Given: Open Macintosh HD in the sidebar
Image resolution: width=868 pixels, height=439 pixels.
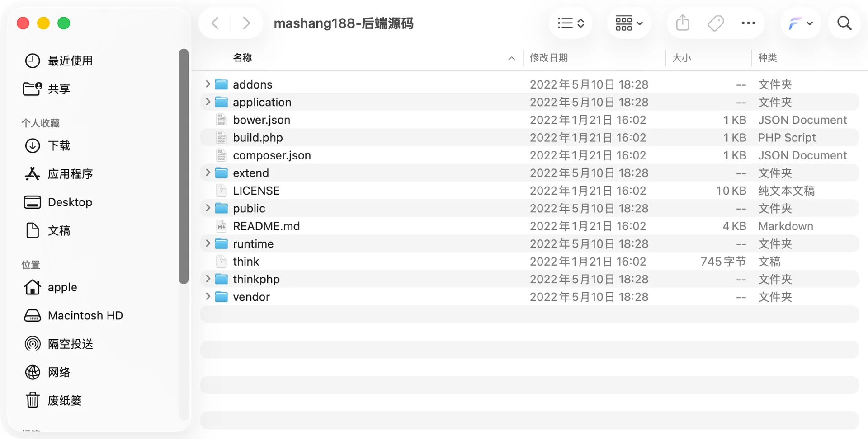Looking at the screenshot, I should (73, 315).
